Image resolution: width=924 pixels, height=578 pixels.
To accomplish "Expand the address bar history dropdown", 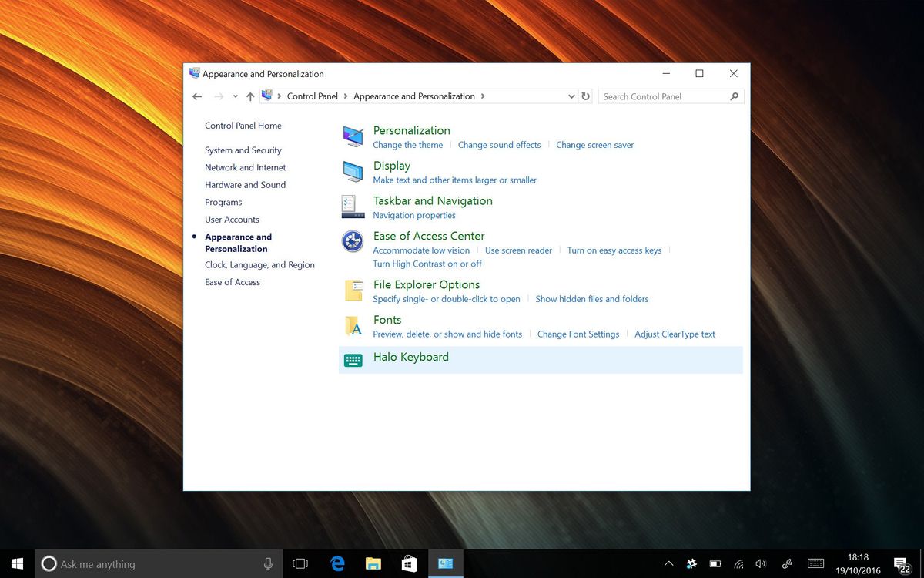I will pyautogui.click(x=571, y=96).
